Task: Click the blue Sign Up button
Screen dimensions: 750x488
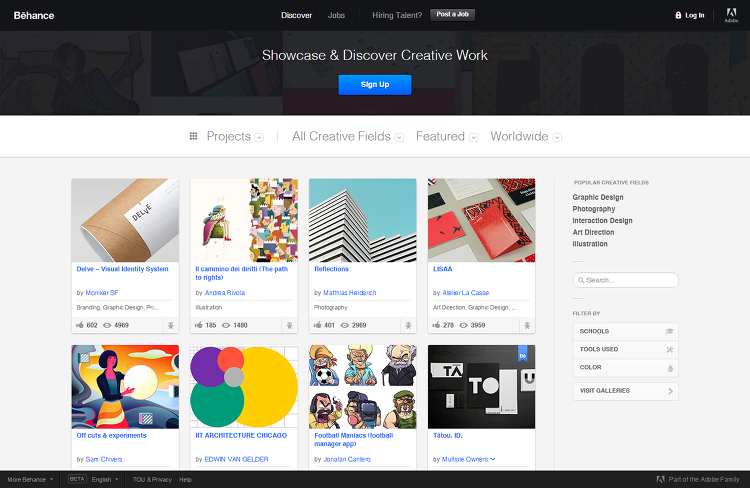Action: pyautogui.click(x=375, y=85)
